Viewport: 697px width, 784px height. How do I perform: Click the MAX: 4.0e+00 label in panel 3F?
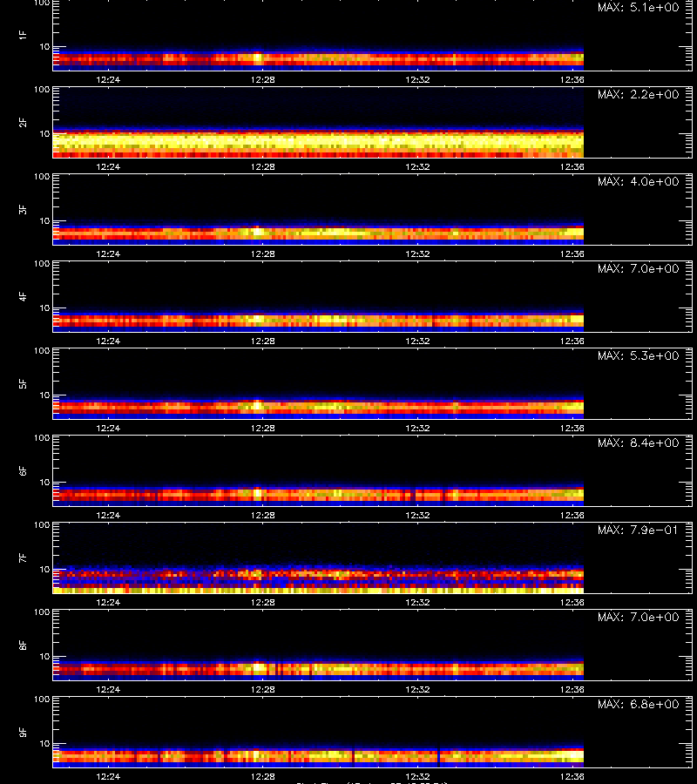[639, 181]
